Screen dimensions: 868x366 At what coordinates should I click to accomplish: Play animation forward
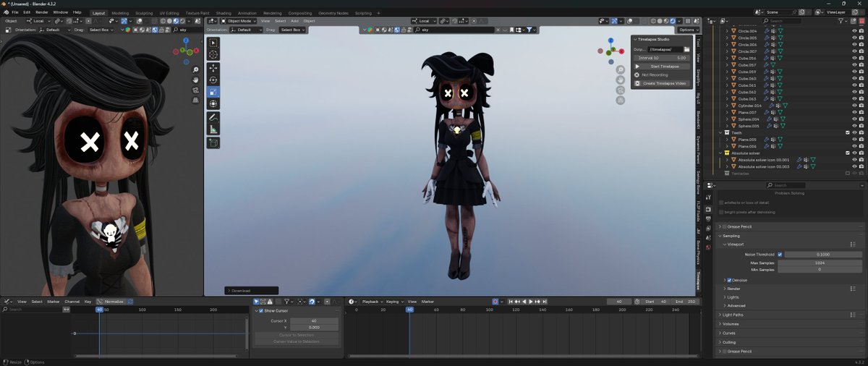tap(531, 301)
